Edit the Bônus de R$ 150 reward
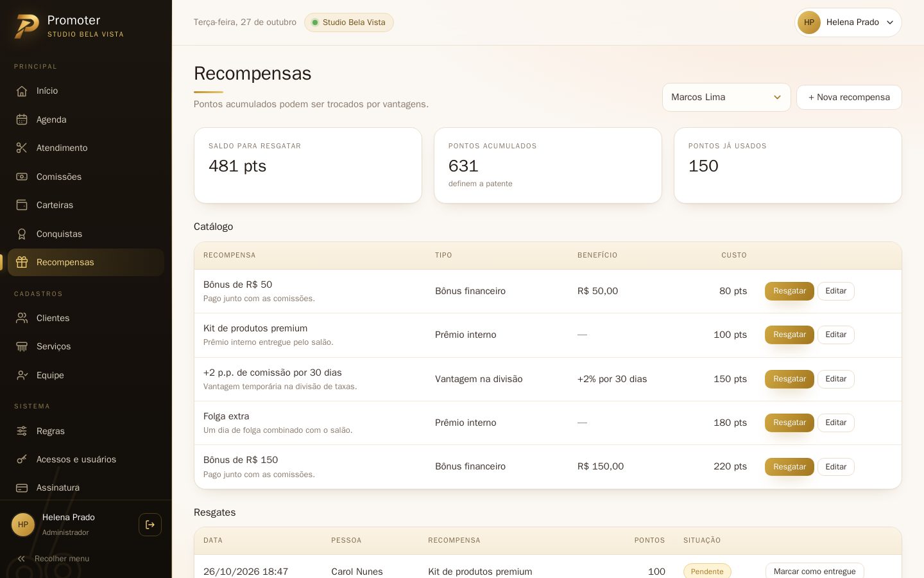This screenshot has height=578, width=924. click(x=835, y=467)
